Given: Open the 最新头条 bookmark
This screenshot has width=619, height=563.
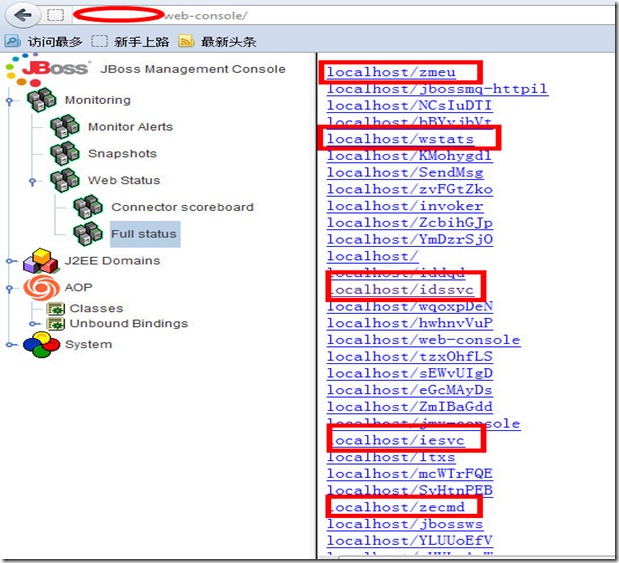Looking at the screenshot, I should point(227,42).
